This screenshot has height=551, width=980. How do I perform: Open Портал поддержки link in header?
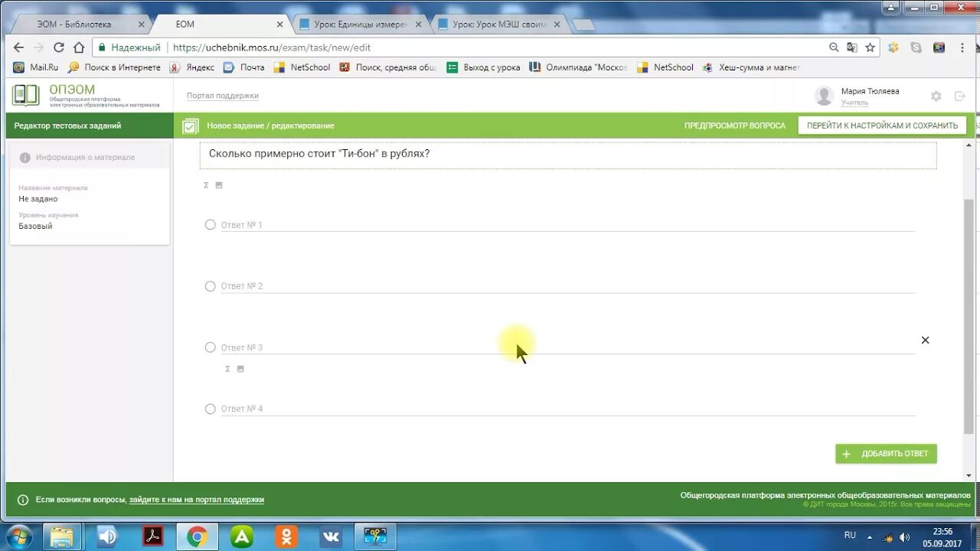(223, 96)
